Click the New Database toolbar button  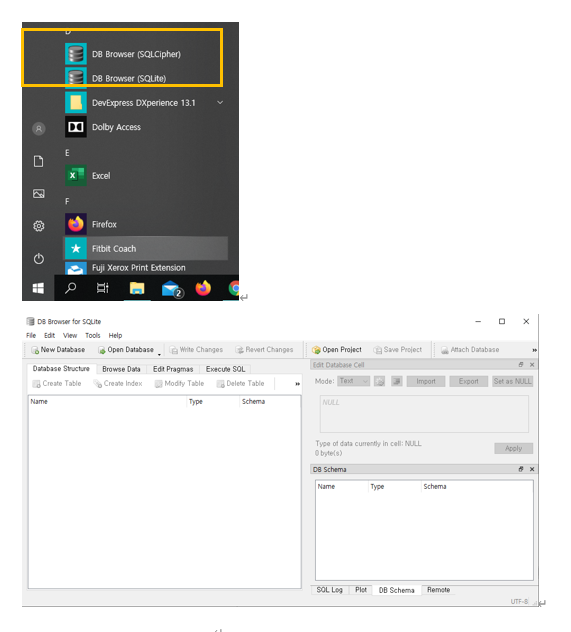(x=58, y=349)
